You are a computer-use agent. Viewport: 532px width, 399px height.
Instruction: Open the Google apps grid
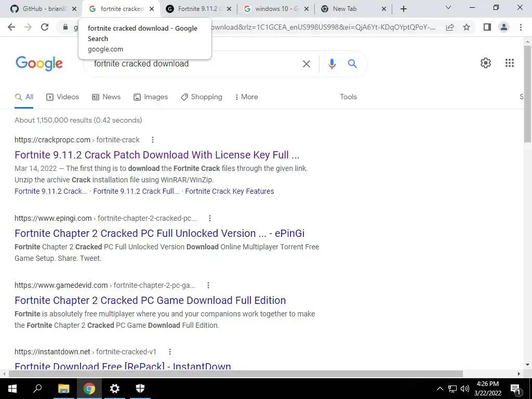[509, 63]
